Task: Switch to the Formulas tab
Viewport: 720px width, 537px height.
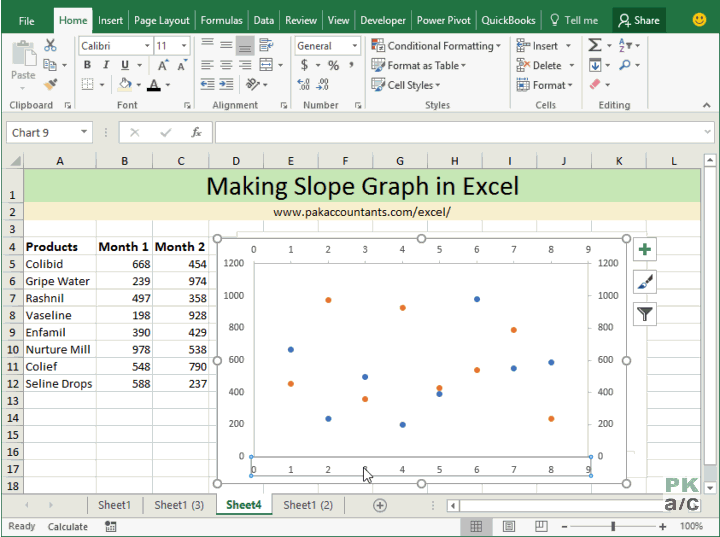Action: point(221,21)
